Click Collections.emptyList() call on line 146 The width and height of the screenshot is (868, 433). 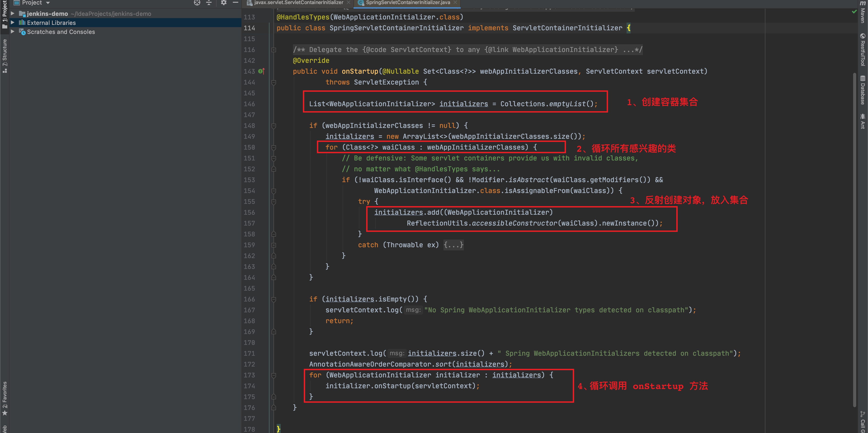pos(547,104)
